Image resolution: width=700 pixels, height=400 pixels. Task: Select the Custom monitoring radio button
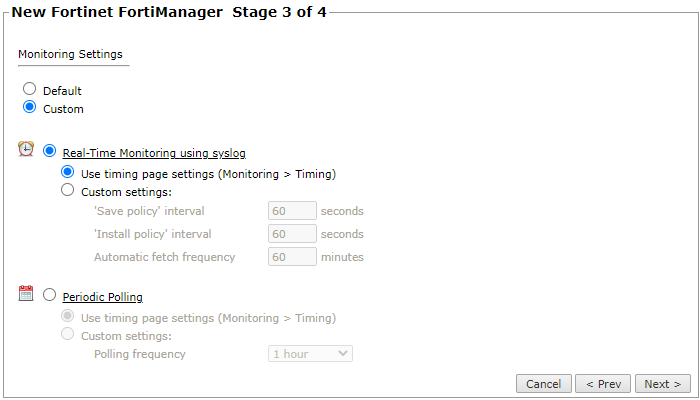click(x=30, y=107)
